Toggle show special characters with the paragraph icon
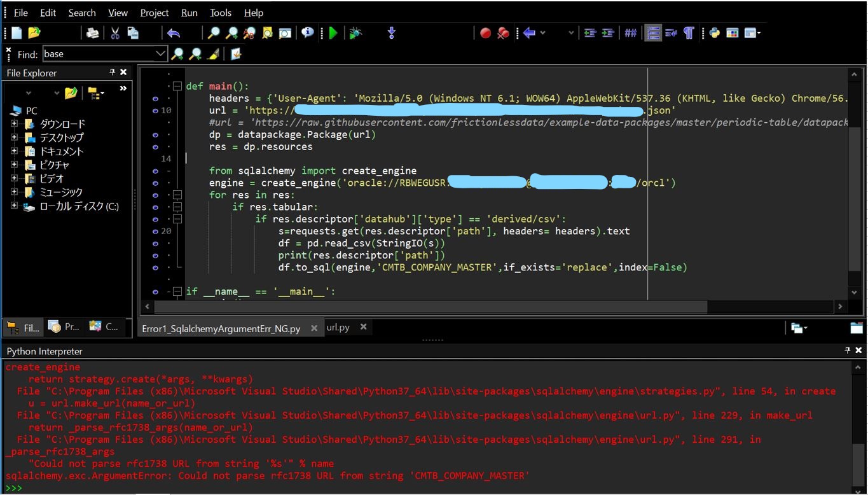This screenshot has width=868, height=495. click(x=690, y=32)
